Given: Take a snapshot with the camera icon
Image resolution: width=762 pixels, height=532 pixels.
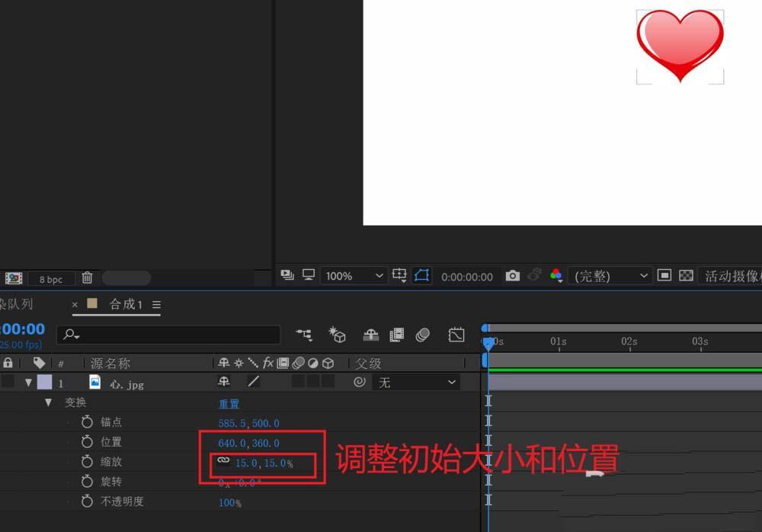Looking at the screenshot, I should point(513,277).
